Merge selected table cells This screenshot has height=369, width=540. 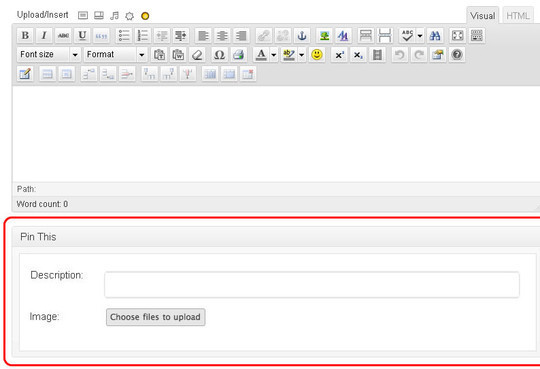tap(229, 74)
